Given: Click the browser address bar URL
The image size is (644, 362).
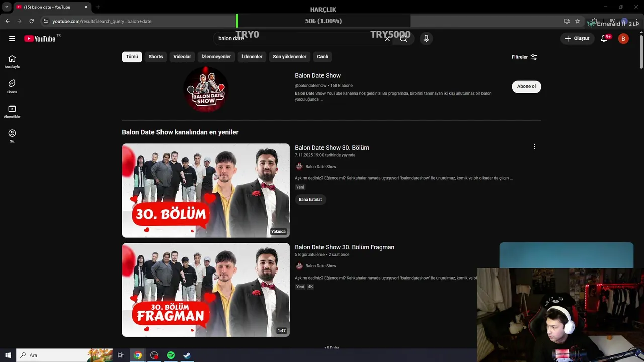Looking at the screenshot, I should click(102, 21).
